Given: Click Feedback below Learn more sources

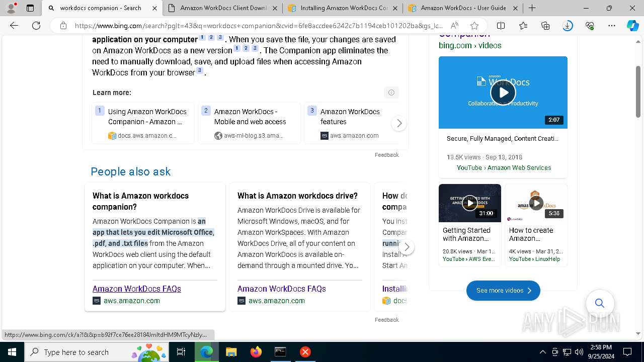Looking at the screenshot, I should click(x=387, y=155).
